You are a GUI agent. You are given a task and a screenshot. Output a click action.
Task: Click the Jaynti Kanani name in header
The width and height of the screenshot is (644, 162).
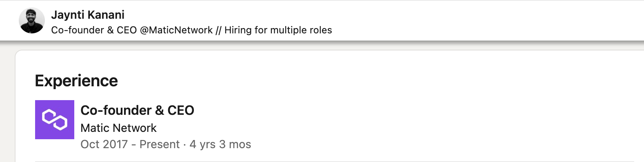[x=88, y=15]
